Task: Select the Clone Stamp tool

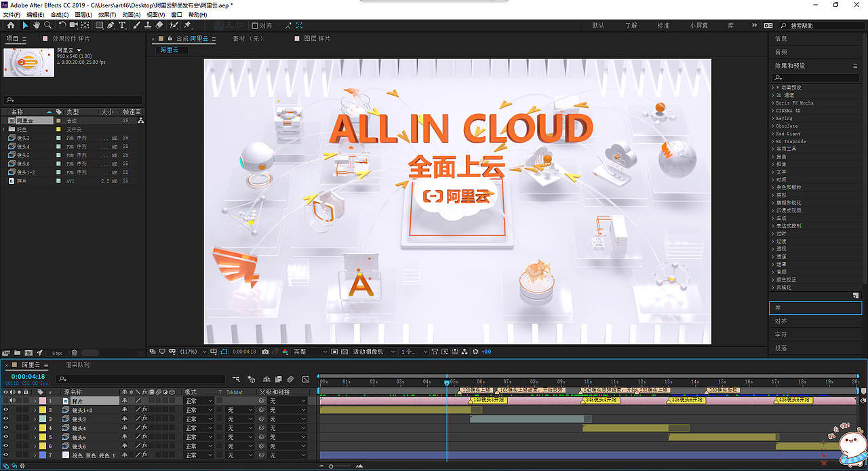Action: click(x=148, y=25)
